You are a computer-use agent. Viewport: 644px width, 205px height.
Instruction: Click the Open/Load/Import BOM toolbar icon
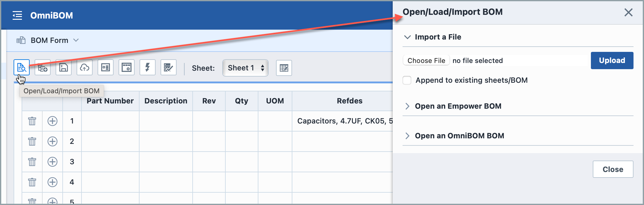[21, 67]
